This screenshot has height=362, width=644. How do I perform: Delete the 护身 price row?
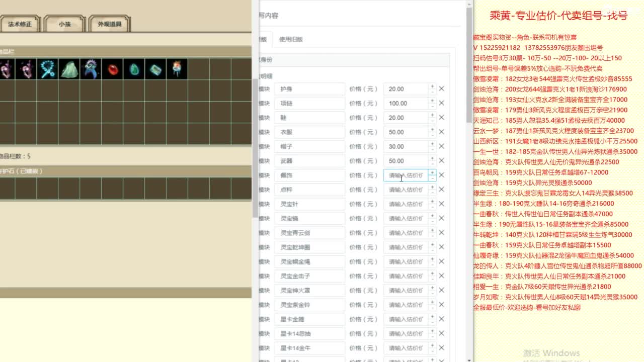click(441, 88)
